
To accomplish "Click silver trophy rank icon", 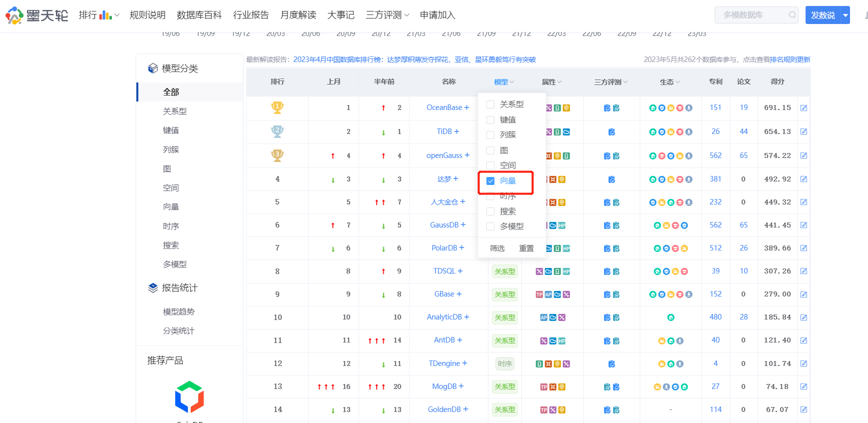I will [277, 131].
